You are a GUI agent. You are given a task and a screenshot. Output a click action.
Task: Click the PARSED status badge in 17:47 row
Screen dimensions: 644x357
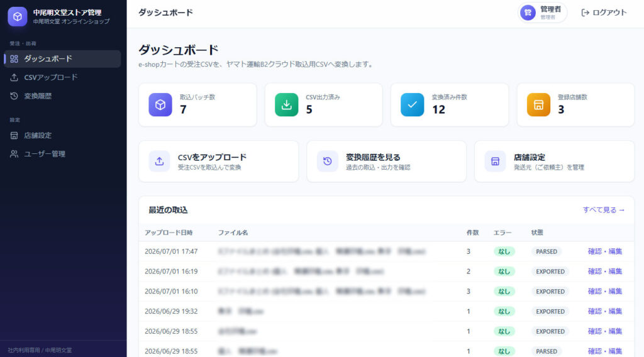pyautogui.click(x=547, y=251)
